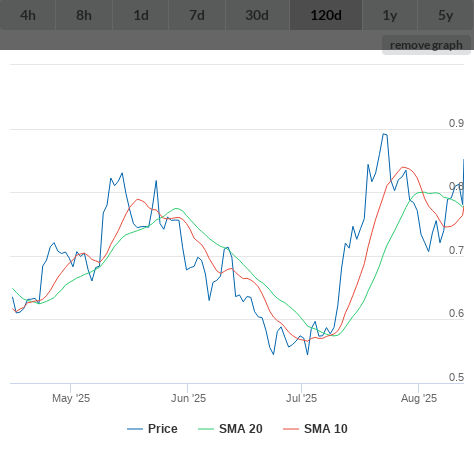The width and height of the screenshot is (474, 455).
Task: Select the 4h time range tab
Action: (x=28, y=15)
